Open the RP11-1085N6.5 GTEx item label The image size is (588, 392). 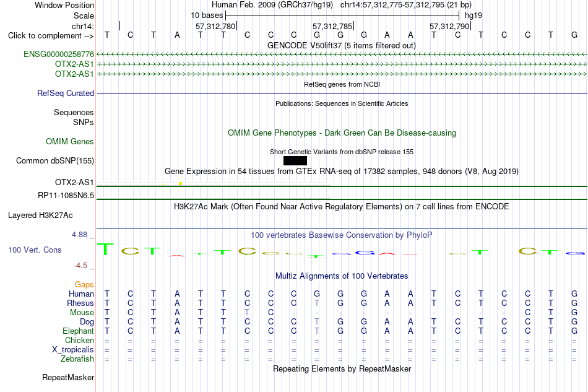pos(66,196)
